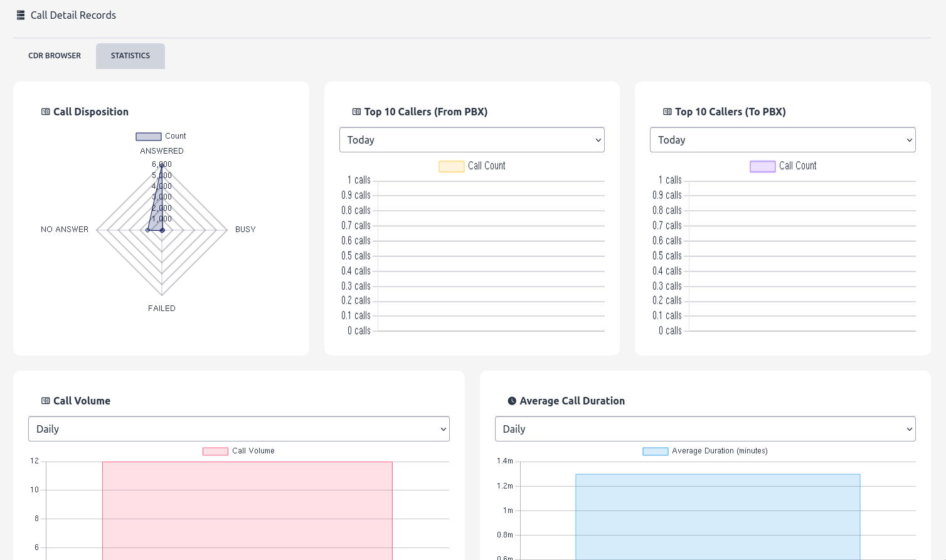Click the Call Volume panel icon
The image size is (946, 560).
click(46, 401)
